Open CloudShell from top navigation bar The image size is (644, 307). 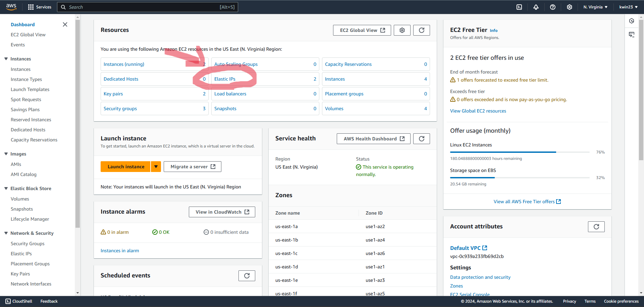point(519,7)
